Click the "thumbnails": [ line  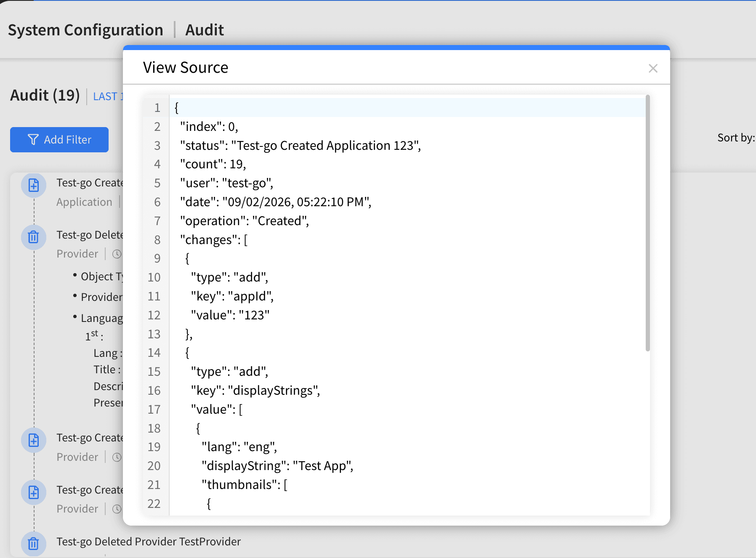tap(245, 485)
